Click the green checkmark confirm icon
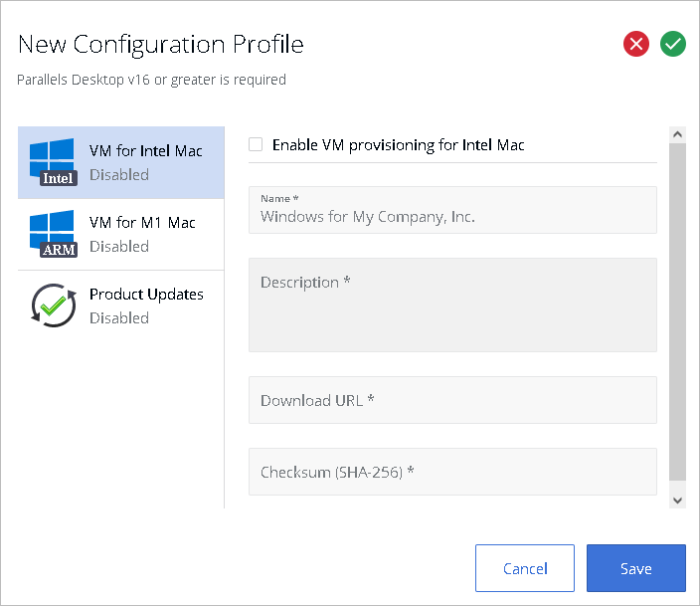This screenshot has width=700, height=606. [673, 44]
